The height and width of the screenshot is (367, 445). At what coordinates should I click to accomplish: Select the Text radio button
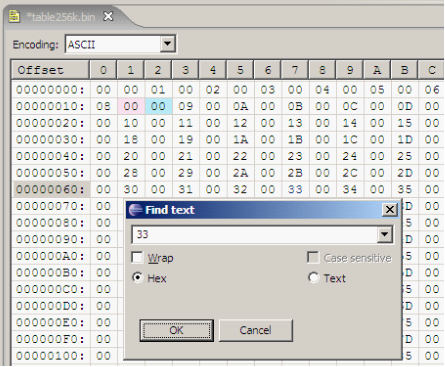click(x=313, y=278)
